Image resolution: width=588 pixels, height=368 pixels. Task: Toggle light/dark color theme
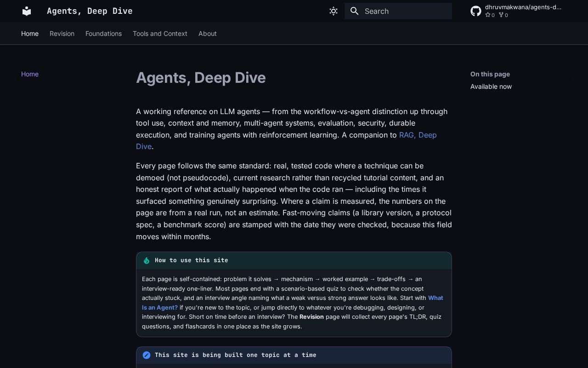tap(334, 11)
